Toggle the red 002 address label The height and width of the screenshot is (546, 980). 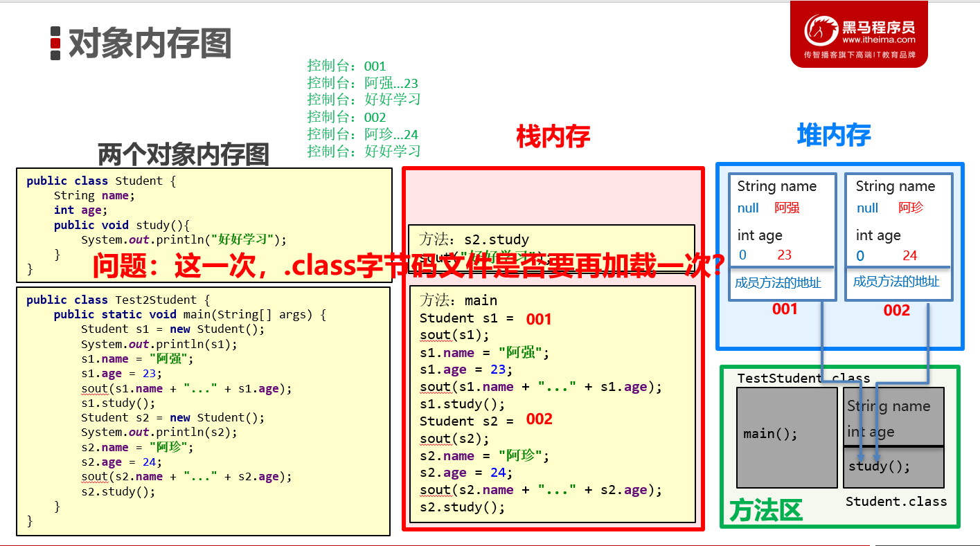click(896, 310)
